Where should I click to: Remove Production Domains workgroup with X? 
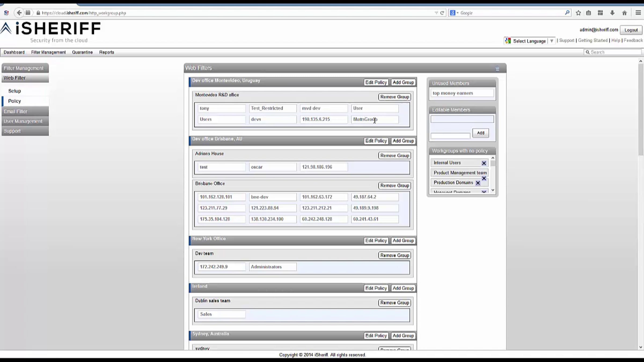(x=478, y=183)
